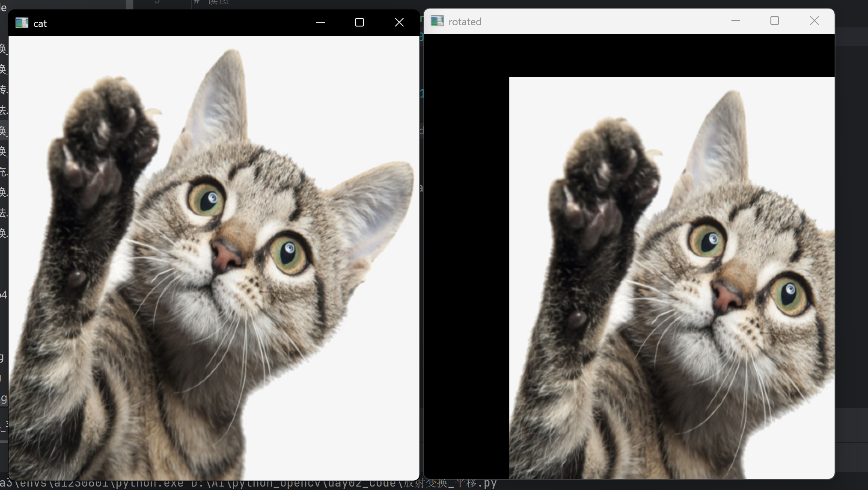Close the cat image window

(x=399, y=22)
